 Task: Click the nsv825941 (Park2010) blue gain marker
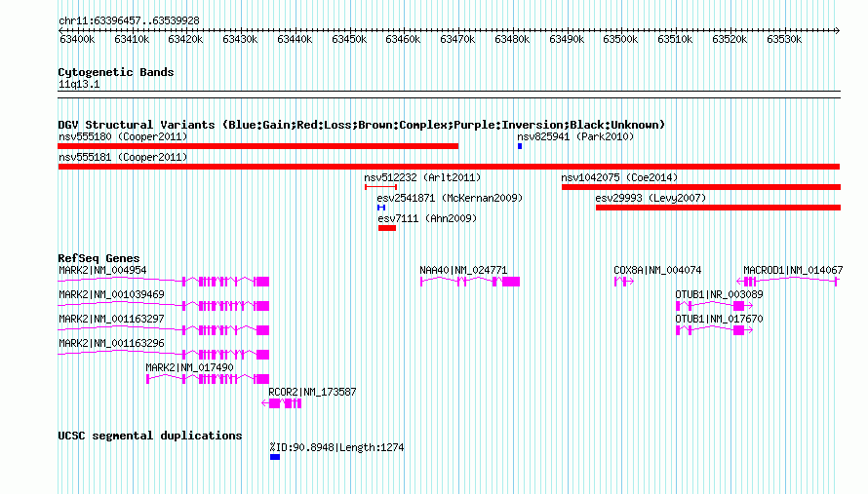click(520, 146)
